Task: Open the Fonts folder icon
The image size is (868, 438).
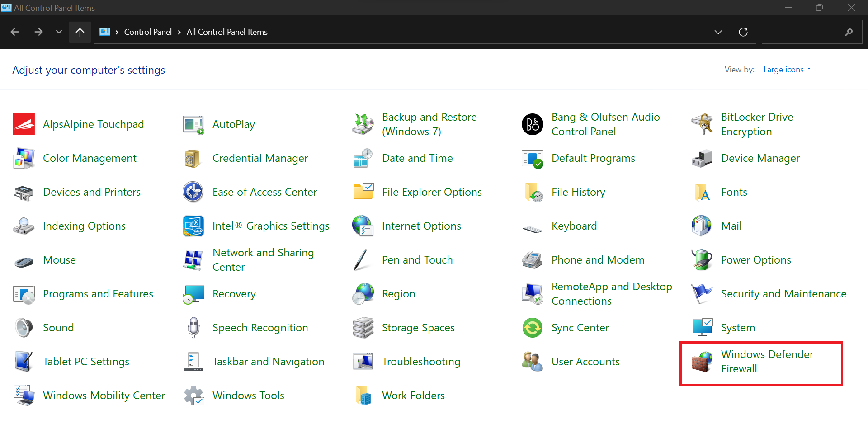Action: pos(702,192)
